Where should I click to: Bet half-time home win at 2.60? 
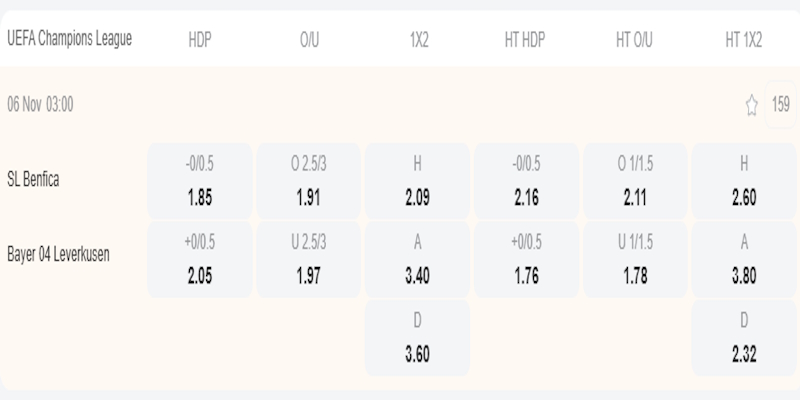pyautogui.click(x=744, y=181)
